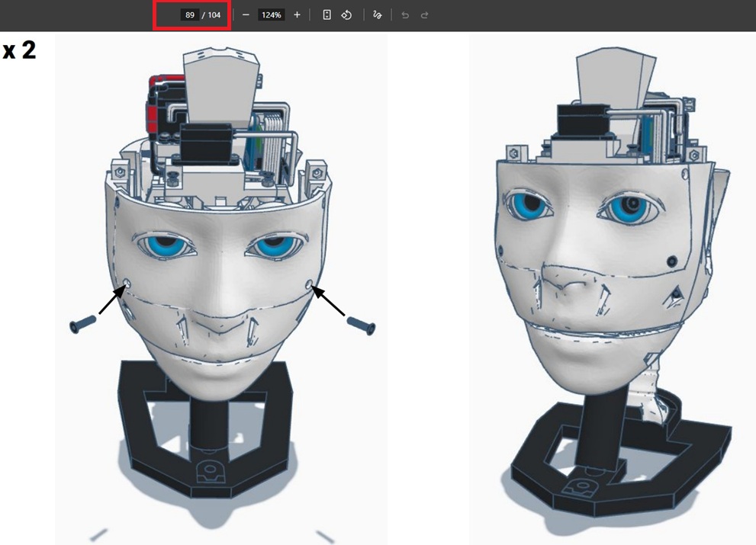Select the draw annotation tool
The width and height of the screenshot is (756, 545).
tap(377, 15)
